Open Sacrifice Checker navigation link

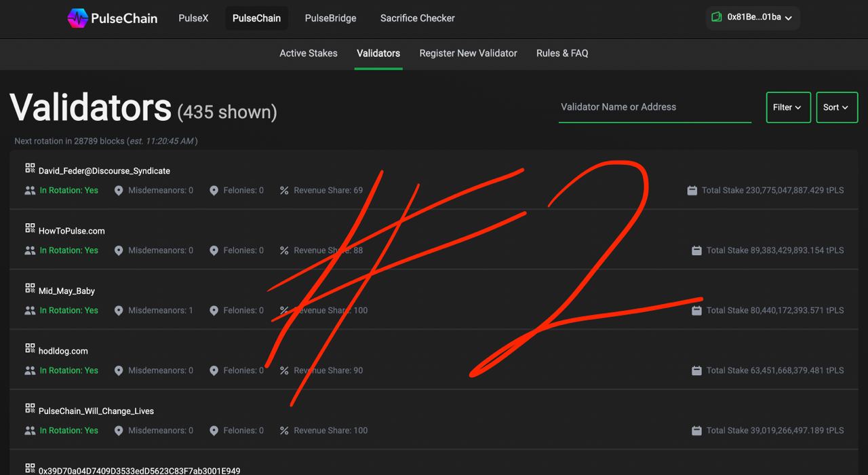tap(418, 18)
